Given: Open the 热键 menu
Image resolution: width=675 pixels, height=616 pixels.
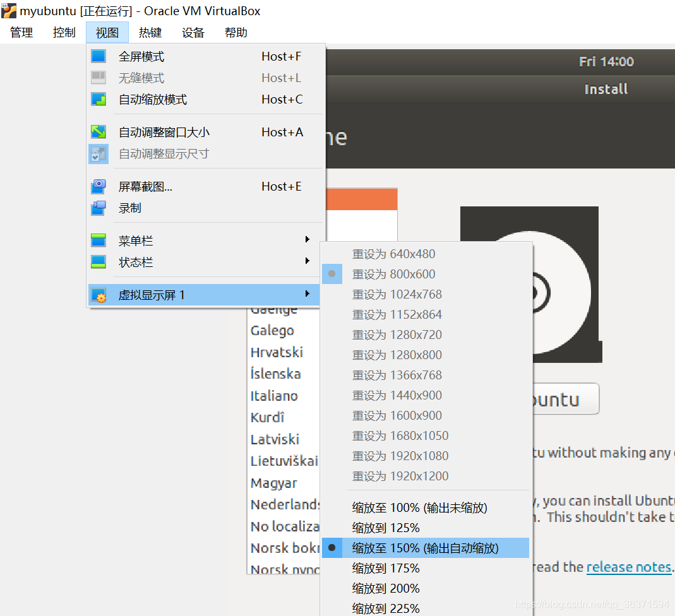Looking at the screenshot, I should click(x=150, y=33).
